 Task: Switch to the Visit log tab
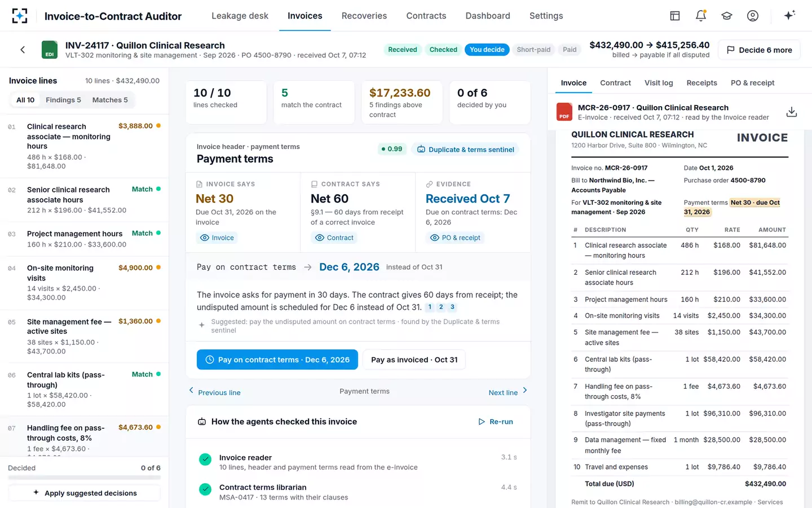coord(659,83)
